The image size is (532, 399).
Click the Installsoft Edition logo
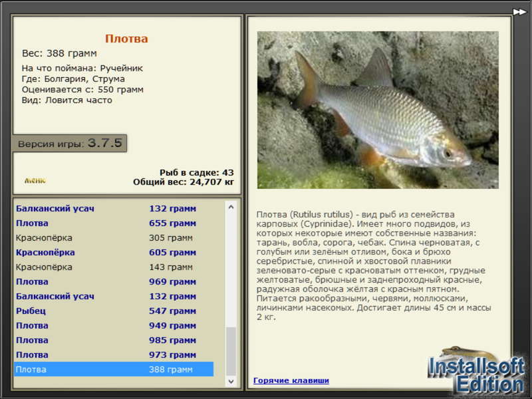pos(477,372)
